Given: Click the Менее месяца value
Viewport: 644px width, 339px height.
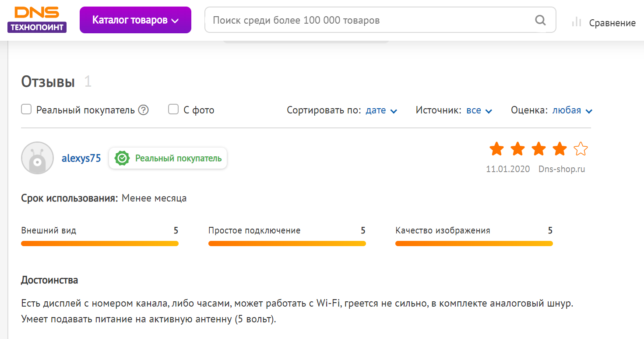Looking at the screenshot, I should 154,198.
